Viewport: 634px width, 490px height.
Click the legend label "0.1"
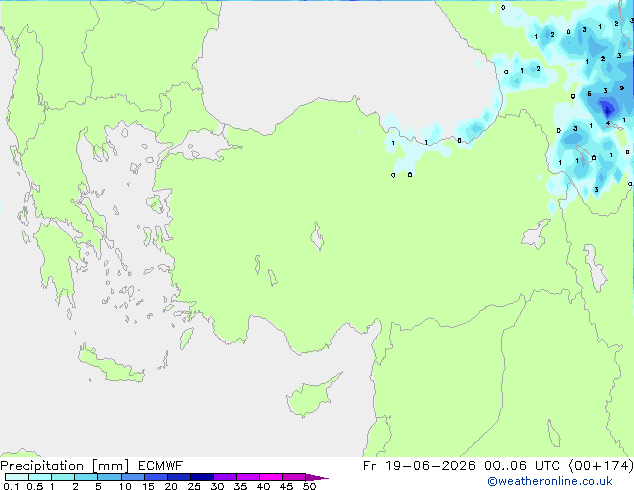point(11,486)
